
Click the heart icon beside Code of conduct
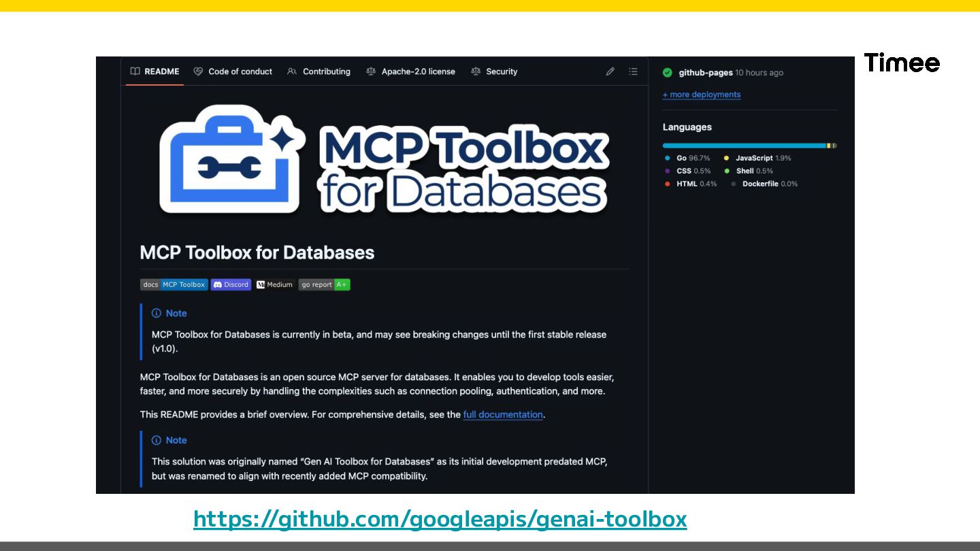point(198,71)
